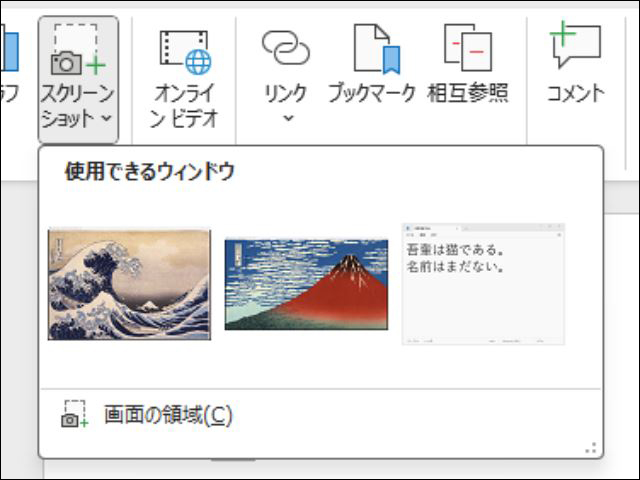Choose 画面の領域(C) screen clipping
The width and height of the screenshot is (640, 480).
321,414
